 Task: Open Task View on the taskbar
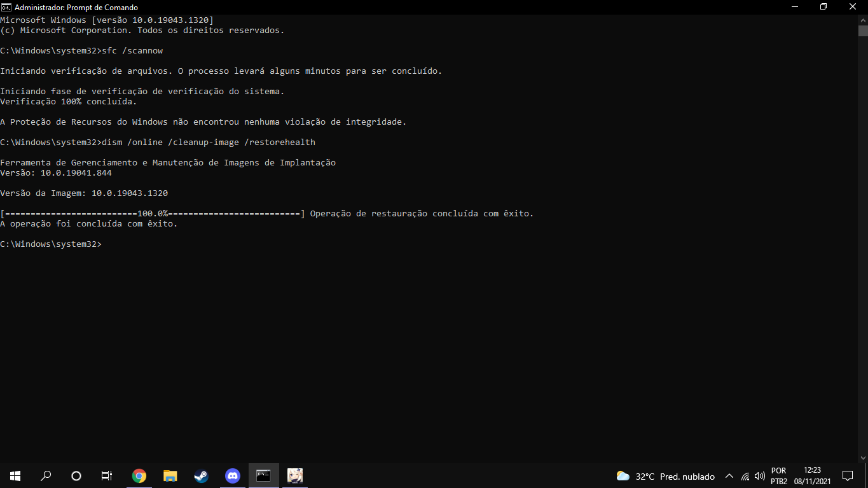pyautogui.click(x=107, y=476)
